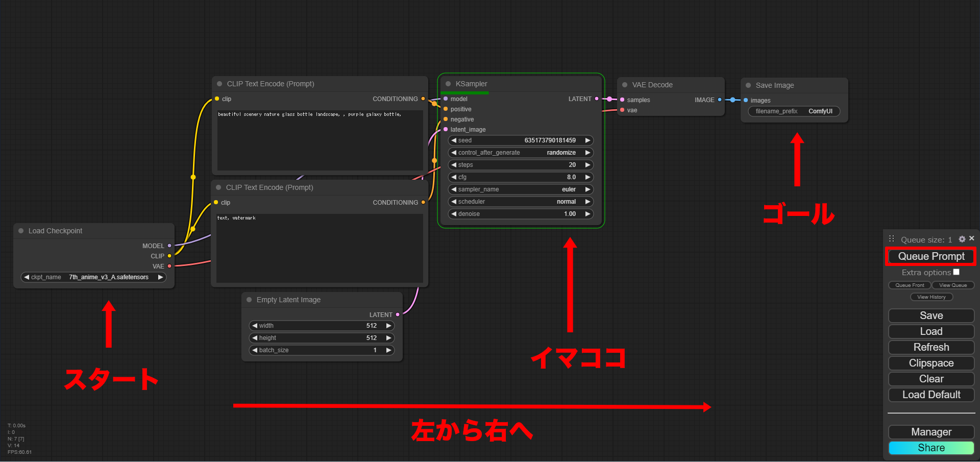Select next checkpoint with ckpt_name right arrow
This screenshot has width=980, height=462.
click(161, 277)
